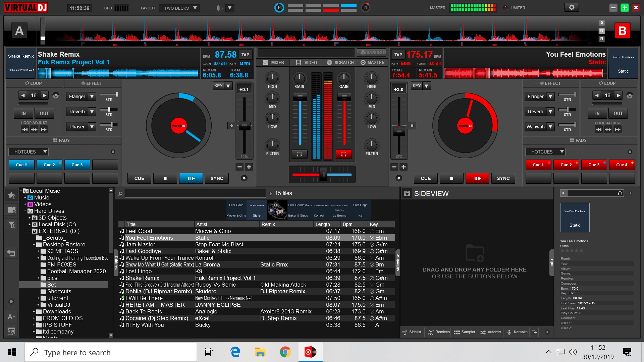Viewport: 644px width, 362px height.
Task: Switch to the SCRATCH tab
Action: coord(340,63)
